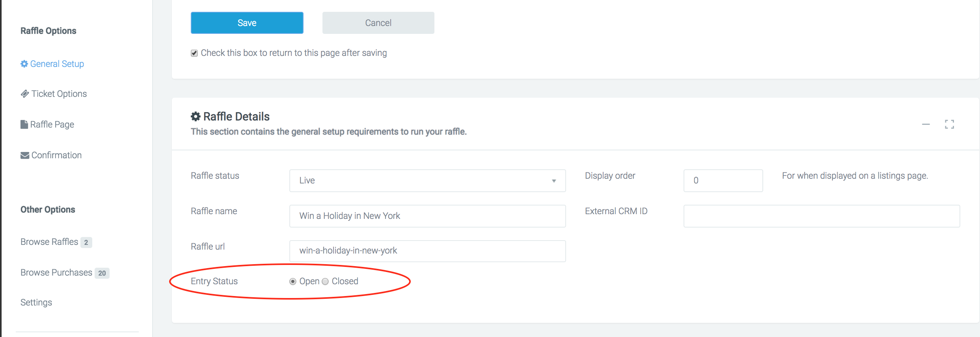Screen dimensions: 980x337
Task: Open the Raffle status dropdown
Action: point(427,181)
